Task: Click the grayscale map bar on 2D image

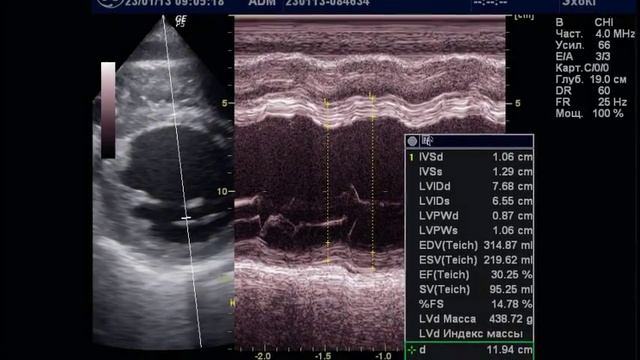Action: [108, 110]
